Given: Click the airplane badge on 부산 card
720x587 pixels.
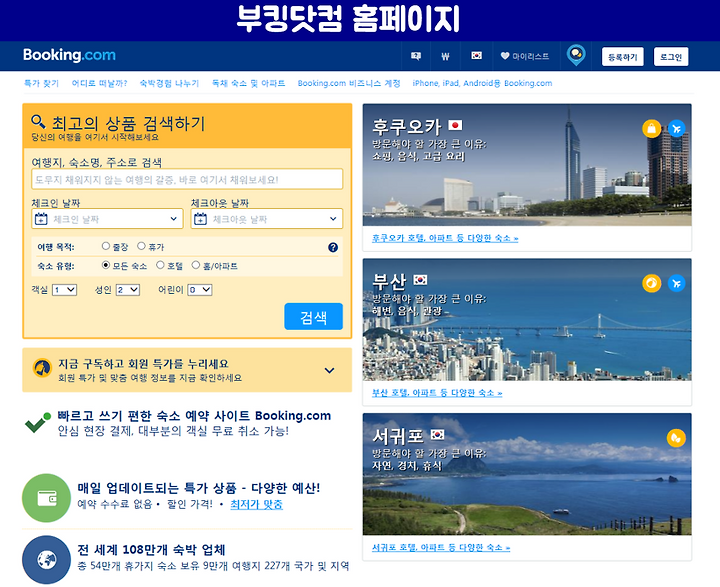Looking at the screenshot, I should point(676,283).
